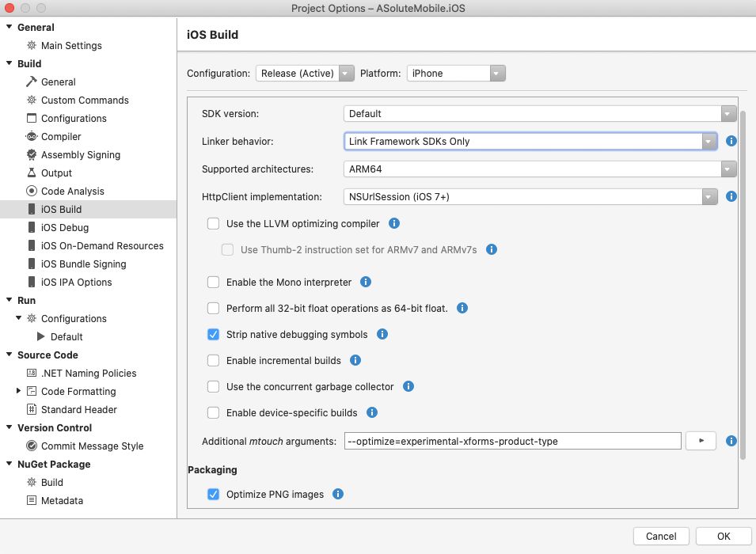The height and width of the screenshot is (554, 756).
Task: Click info icon next to HttpClient implementation dropdown
Action: click(731, 196)
